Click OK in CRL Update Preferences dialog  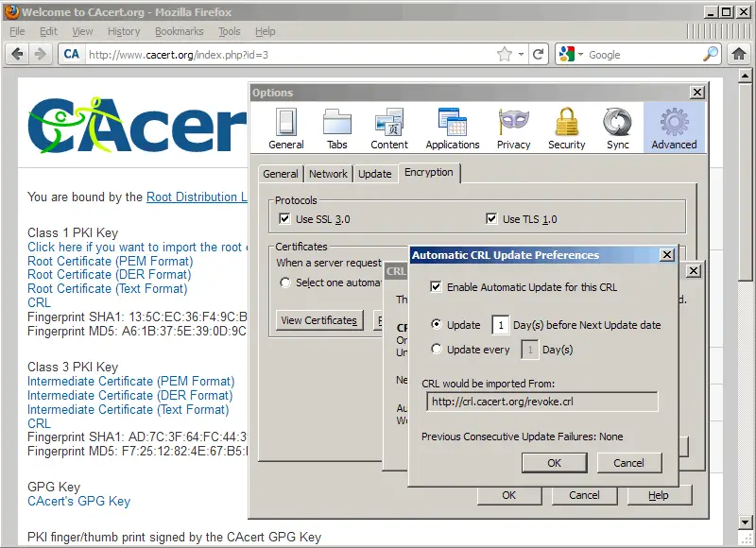pos(555,463)
